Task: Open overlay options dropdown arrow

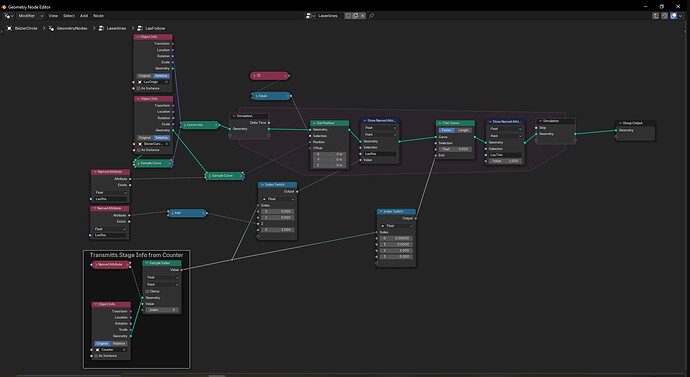Action: pyautogui.click(x=680, y=16)
